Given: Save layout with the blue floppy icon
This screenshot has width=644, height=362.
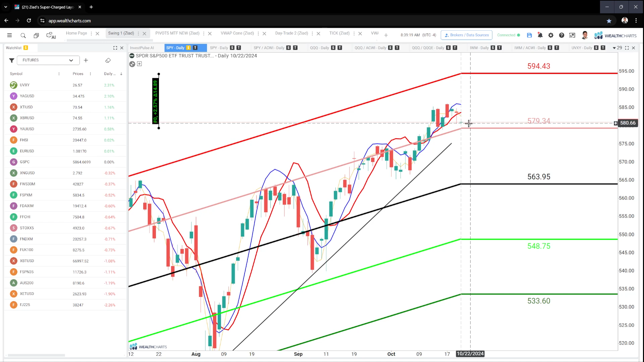Looking at the screenshot, I should [529, 35].
